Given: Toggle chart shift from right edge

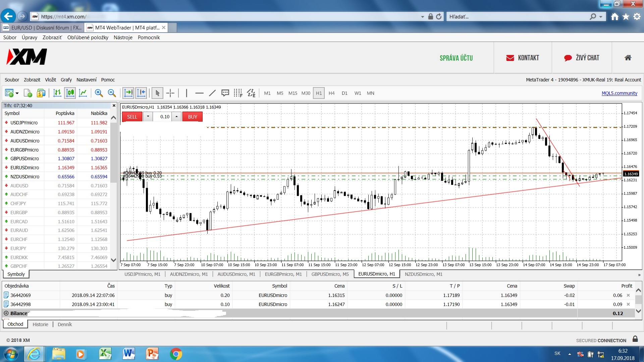Looking at the screenshot, I should (x=141, y=93).
